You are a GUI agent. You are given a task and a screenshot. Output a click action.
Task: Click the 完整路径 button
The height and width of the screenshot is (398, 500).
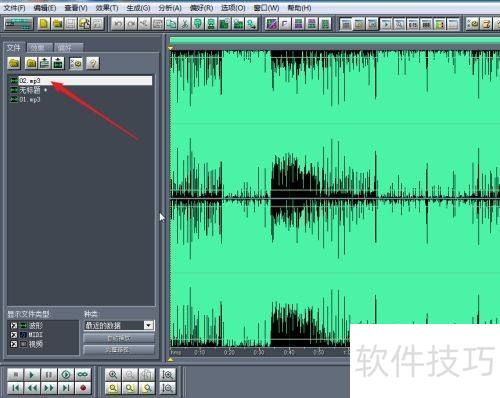coord(119,350)
